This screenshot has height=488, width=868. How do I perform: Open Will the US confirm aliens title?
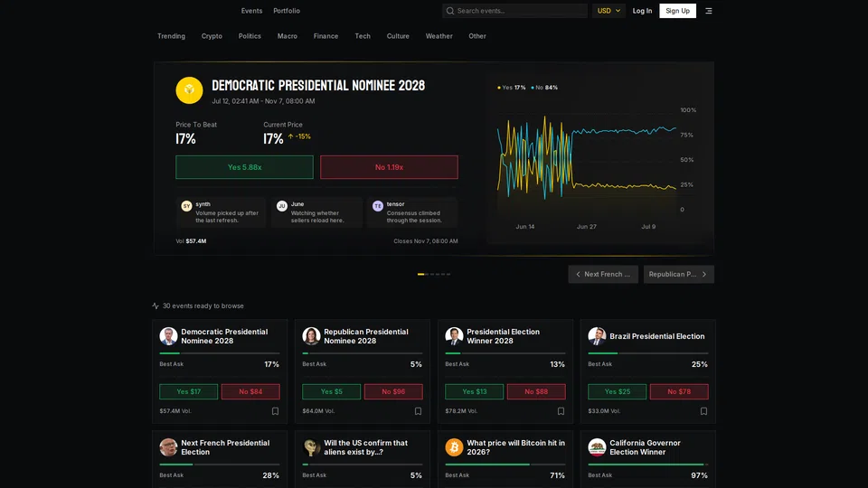click(x=365, y=447)
